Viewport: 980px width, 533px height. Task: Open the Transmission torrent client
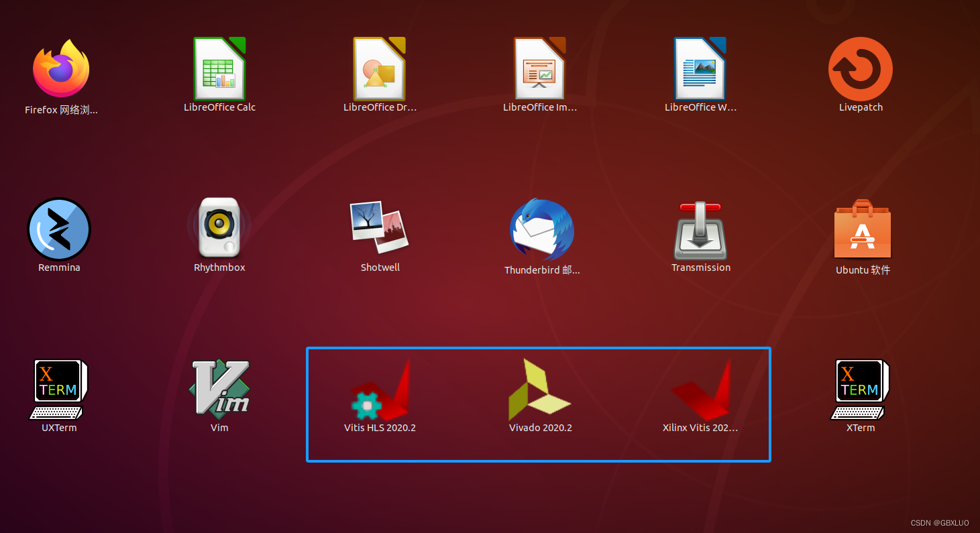[x=700, y=229]
